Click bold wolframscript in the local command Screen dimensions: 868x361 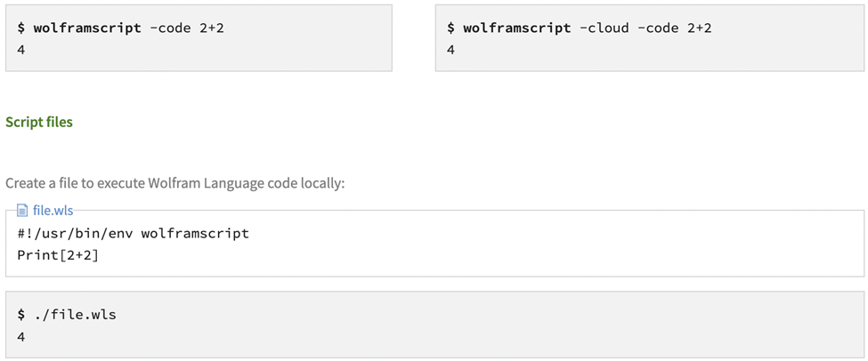pyautogui.click(x=87, y=28)
